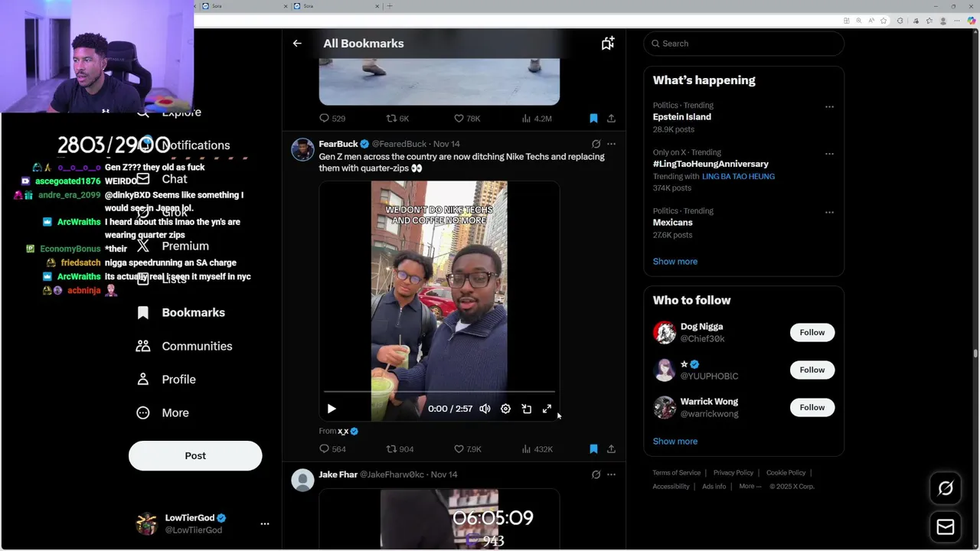This screenshot has height=551, width=980.
Task: Add this page to browser favorites star
Action: click(x=884, y=21)
